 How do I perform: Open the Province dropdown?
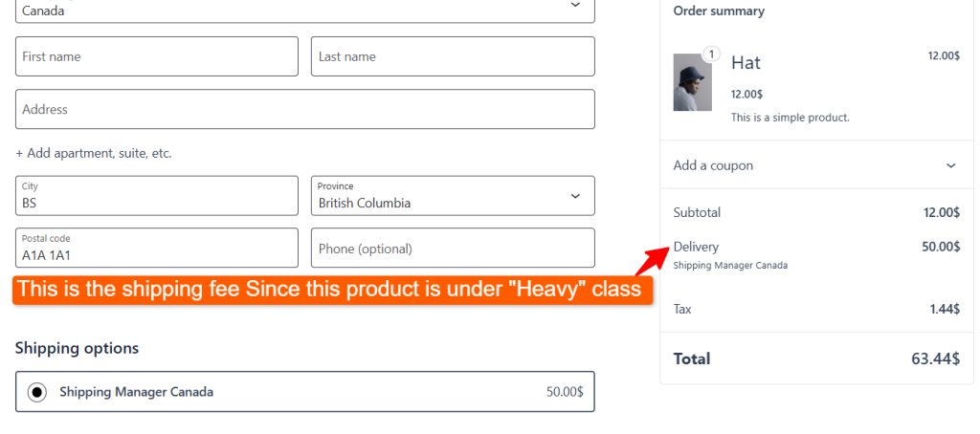(x=453, y=196)
